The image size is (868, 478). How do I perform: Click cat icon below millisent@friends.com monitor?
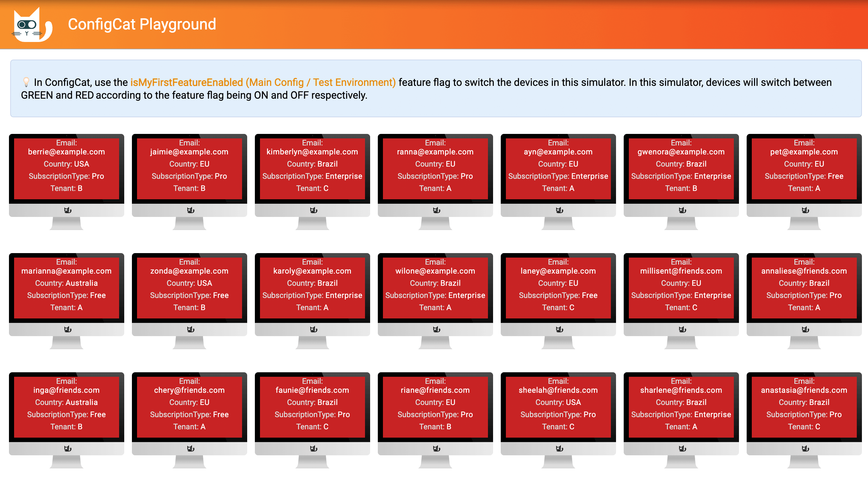click(x=682, y=329)
